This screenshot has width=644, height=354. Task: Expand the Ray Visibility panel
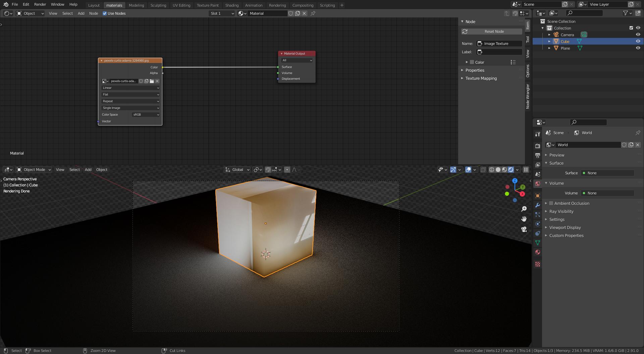click(x=561, y=211)
